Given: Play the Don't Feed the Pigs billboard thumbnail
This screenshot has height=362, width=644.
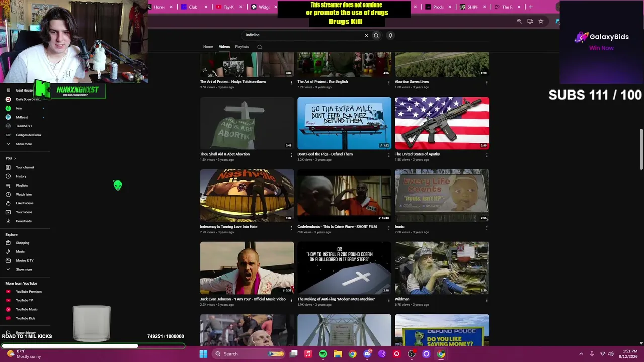Looking at the screenshot, I should click(x=344, y=123).
